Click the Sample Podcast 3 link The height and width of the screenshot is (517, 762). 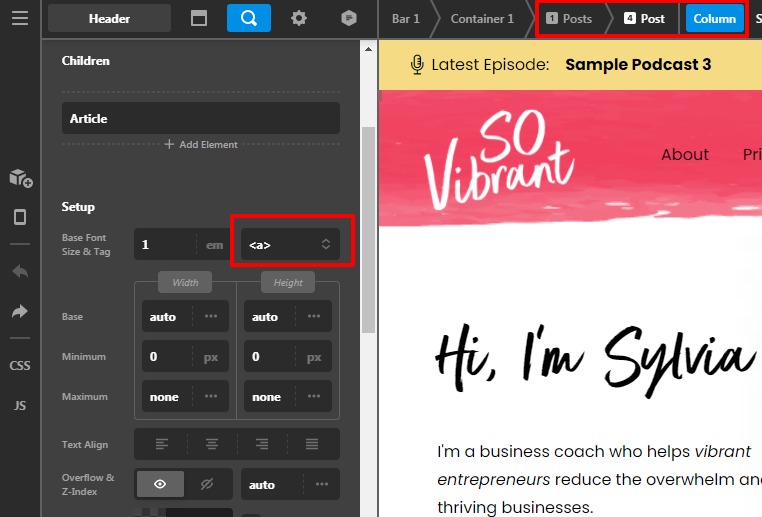638,64
